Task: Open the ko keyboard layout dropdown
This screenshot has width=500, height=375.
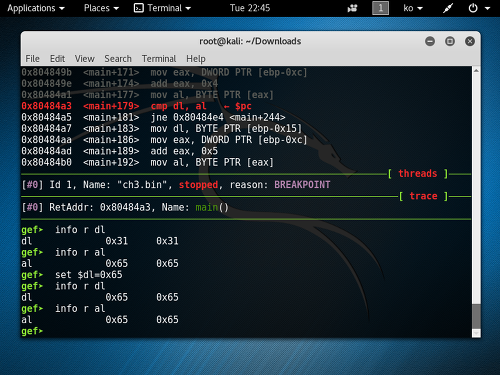Action: tap(413, 8)
